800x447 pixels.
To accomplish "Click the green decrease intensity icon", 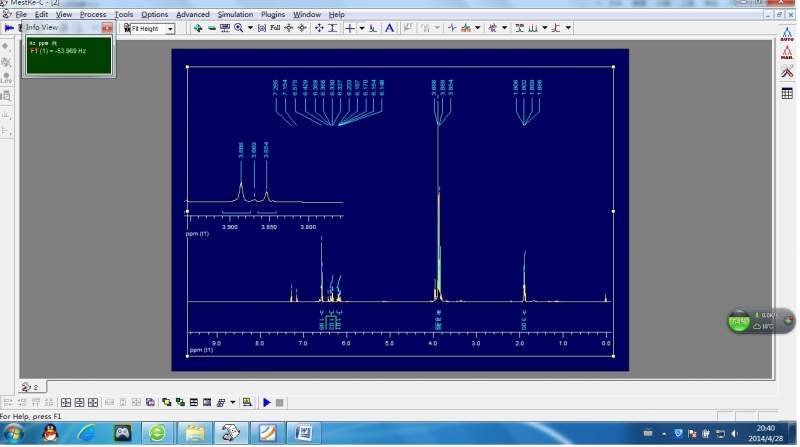I will coord(211,28).
